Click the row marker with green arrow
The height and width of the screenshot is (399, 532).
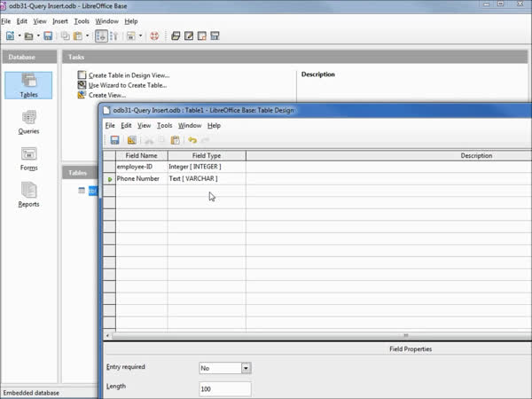coord(109,179)
